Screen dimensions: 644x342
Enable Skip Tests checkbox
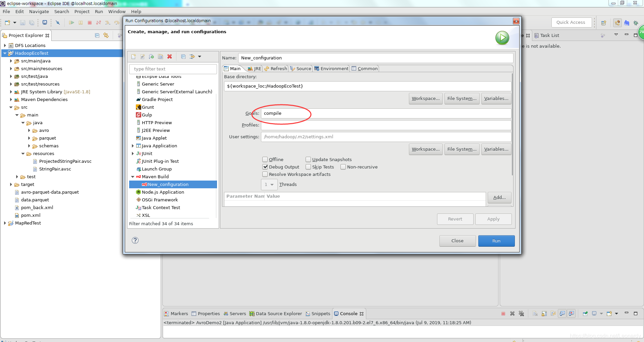point(308,167)
